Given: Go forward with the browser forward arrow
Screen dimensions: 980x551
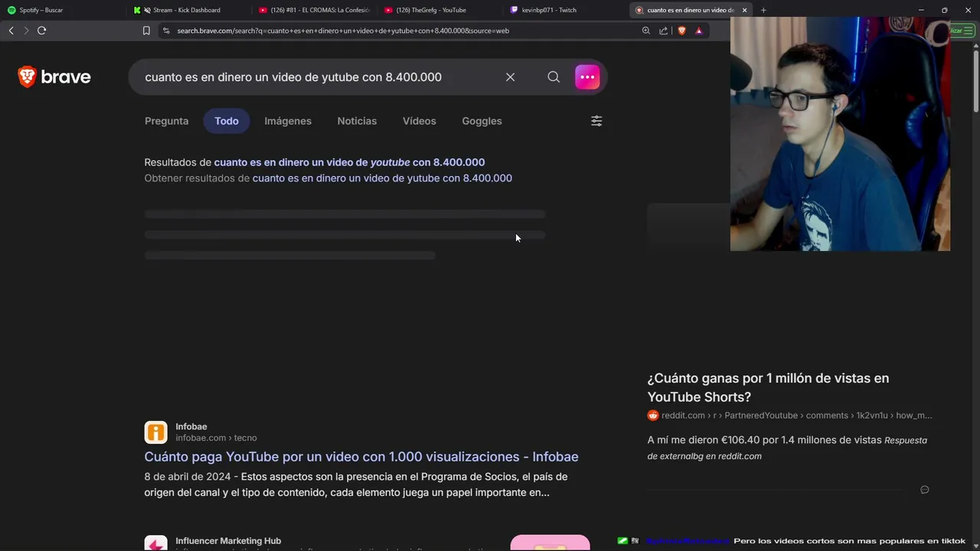Looking at the screenshot, I should pyautogui.click(x=26, y=31).
